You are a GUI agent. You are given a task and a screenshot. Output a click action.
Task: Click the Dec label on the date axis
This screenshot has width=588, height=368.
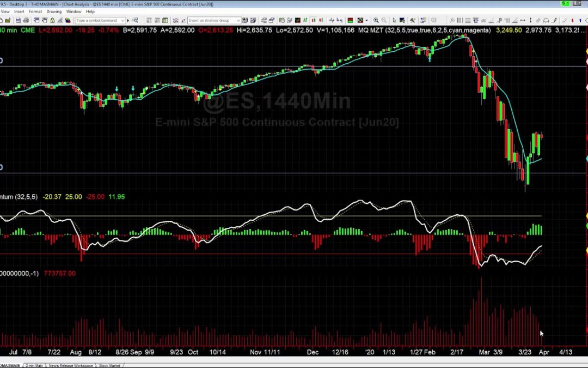(x=313, y=352)
